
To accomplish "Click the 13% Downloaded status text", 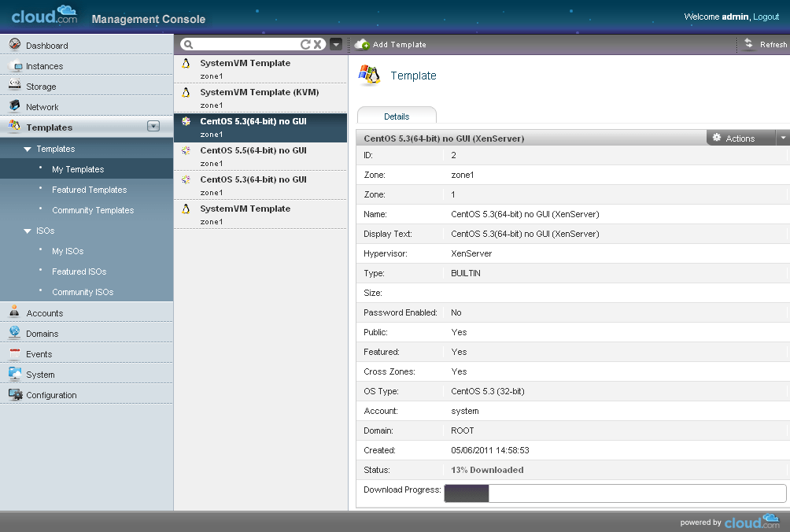I will [487, 470].
